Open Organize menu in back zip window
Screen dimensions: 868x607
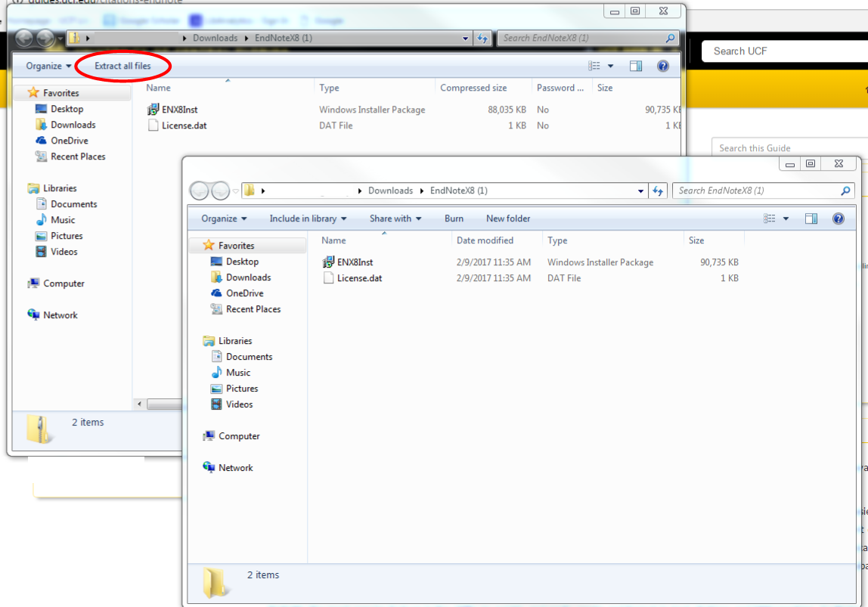point(48,66)
